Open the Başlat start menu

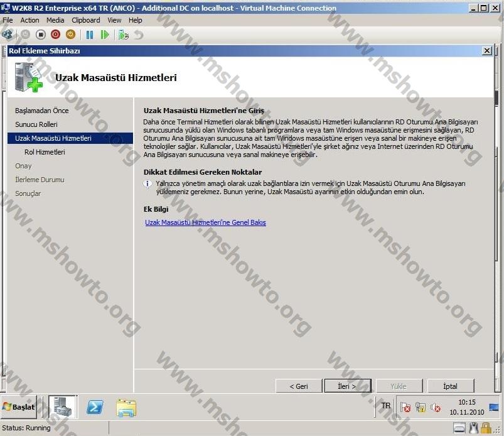[x=19, y=407]
